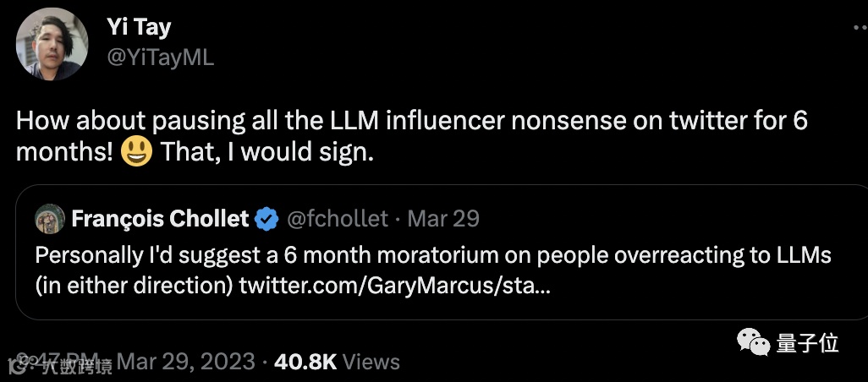Open the @fchollet handle
This screenshot has width=868, height=382.
pos(338,220)
